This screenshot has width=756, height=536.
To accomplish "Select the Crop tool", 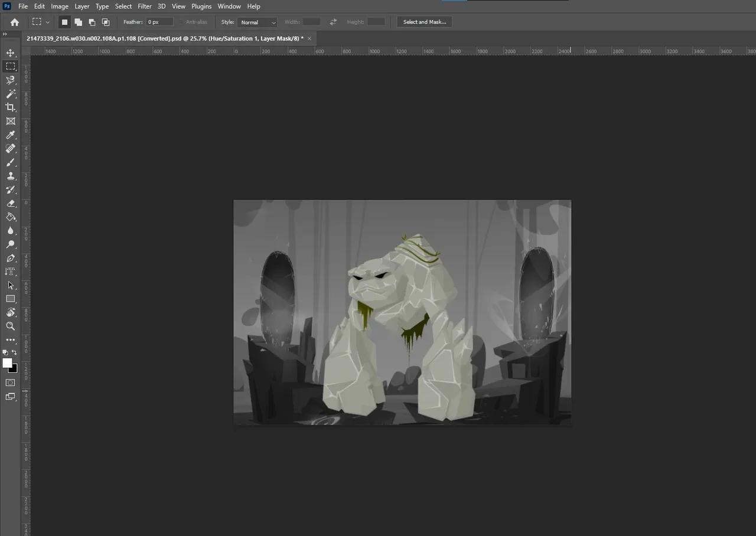I will [x=11, y=107].
